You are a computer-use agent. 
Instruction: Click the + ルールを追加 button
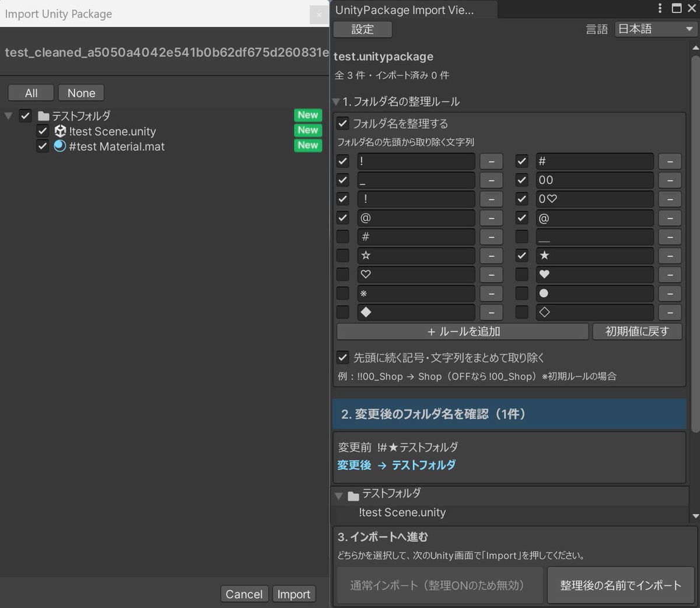(x=463, y=331)
